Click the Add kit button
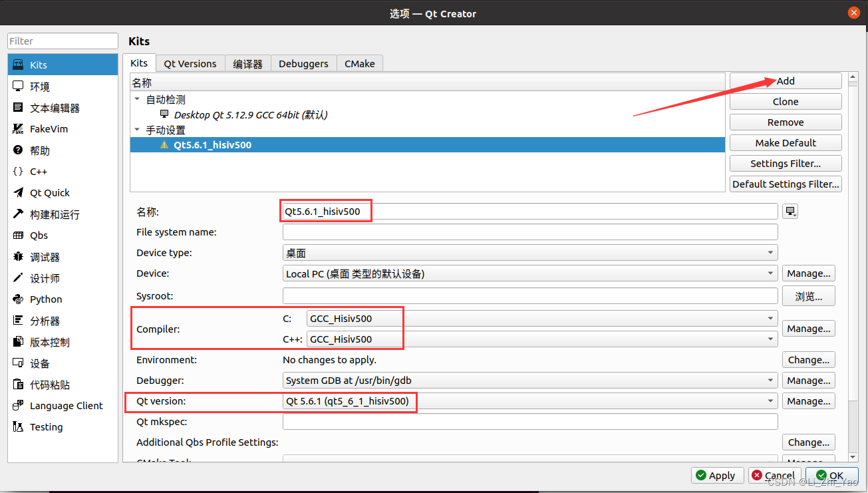The width and height of the screenshot is (868, 493). pos(786,81)
